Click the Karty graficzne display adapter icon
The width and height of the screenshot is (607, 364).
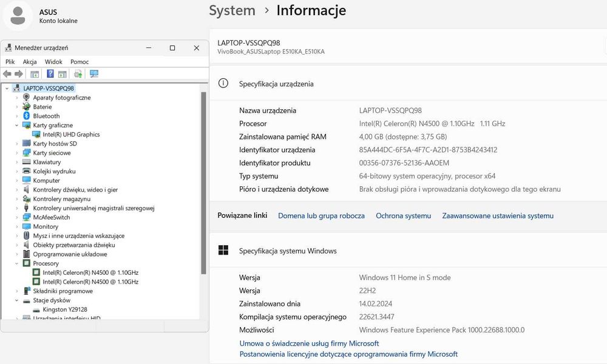point(26,125)
